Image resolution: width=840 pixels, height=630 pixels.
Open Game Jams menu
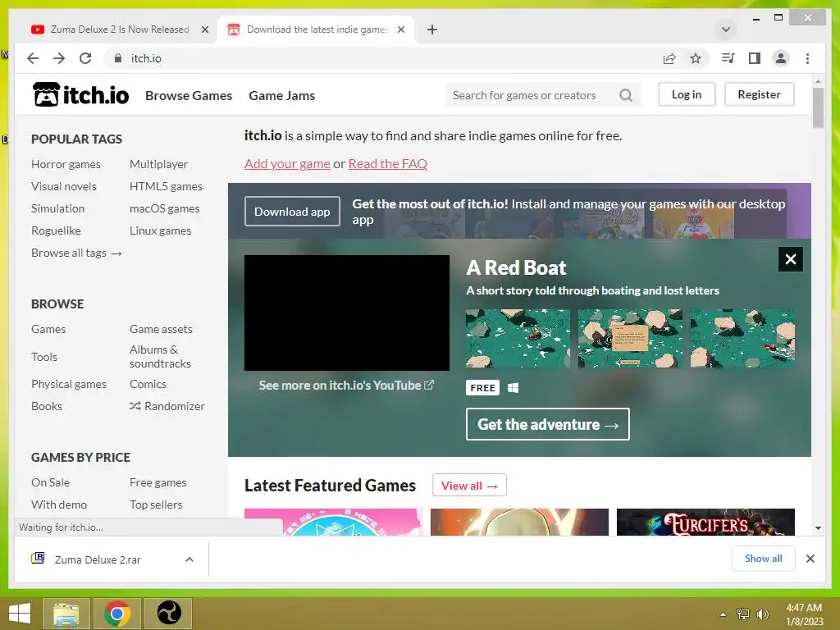282,95
